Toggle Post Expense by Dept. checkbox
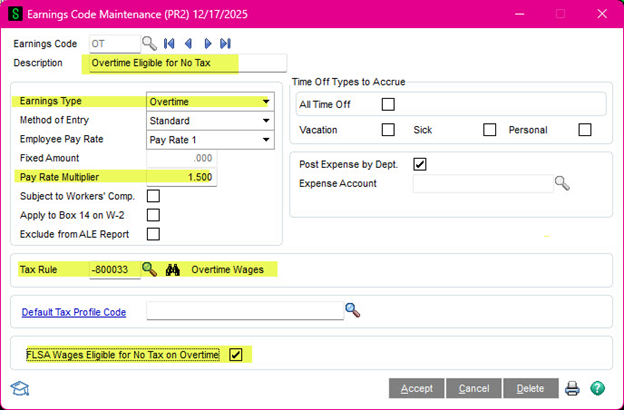 pyautogui.click(x=420, y=164)
